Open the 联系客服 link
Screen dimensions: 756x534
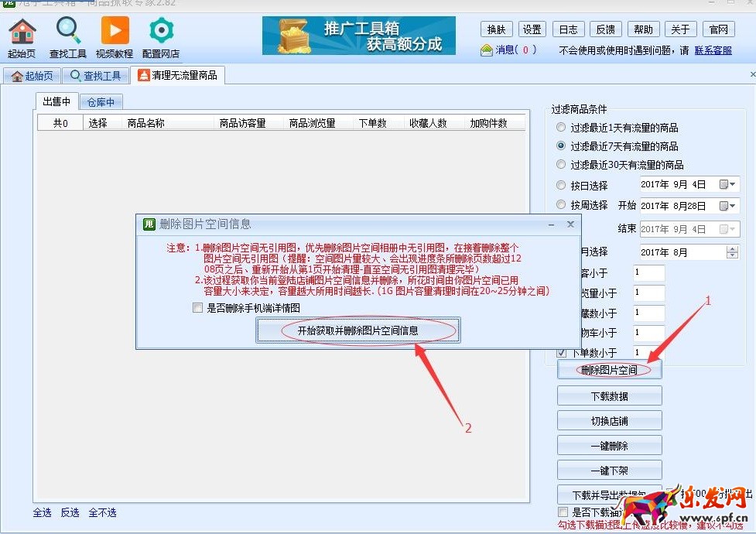[713, 50]
